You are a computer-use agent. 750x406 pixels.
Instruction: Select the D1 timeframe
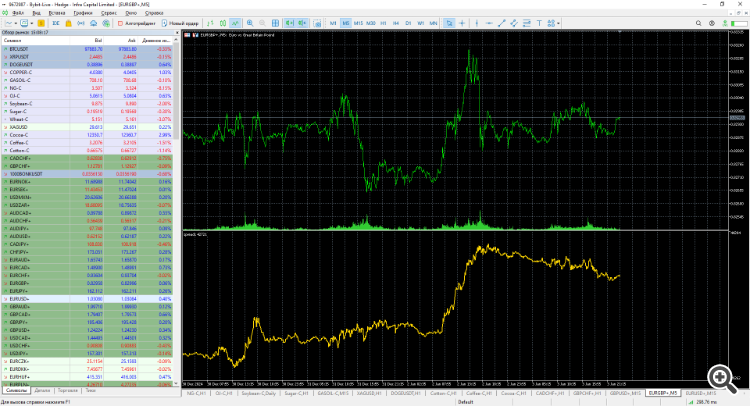point(408,23)
